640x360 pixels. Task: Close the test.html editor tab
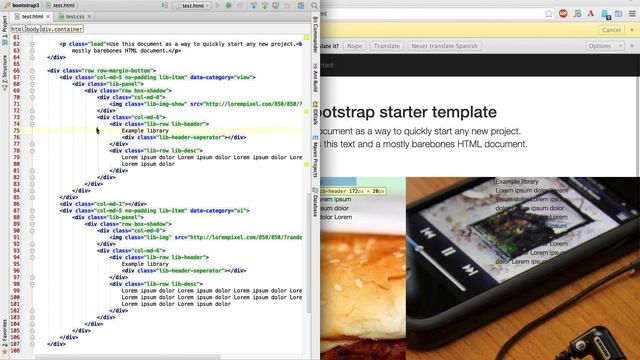click(48, 16)
